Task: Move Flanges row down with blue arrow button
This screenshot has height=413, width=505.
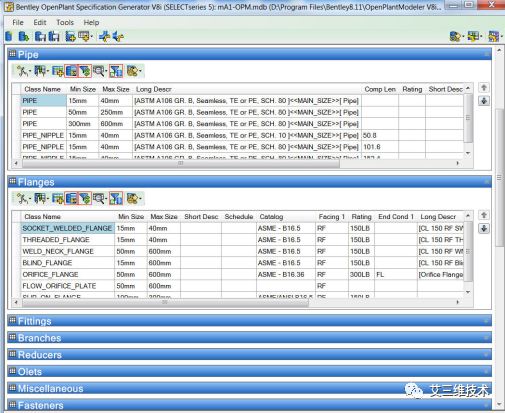Action: [x=484, y=228]
